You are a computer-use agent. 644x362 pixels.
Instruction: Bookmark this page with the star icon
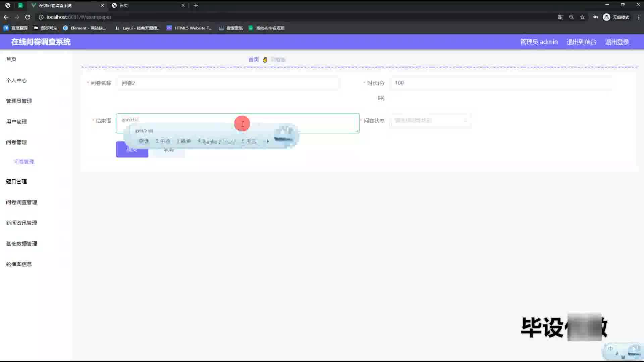point(582,17)
